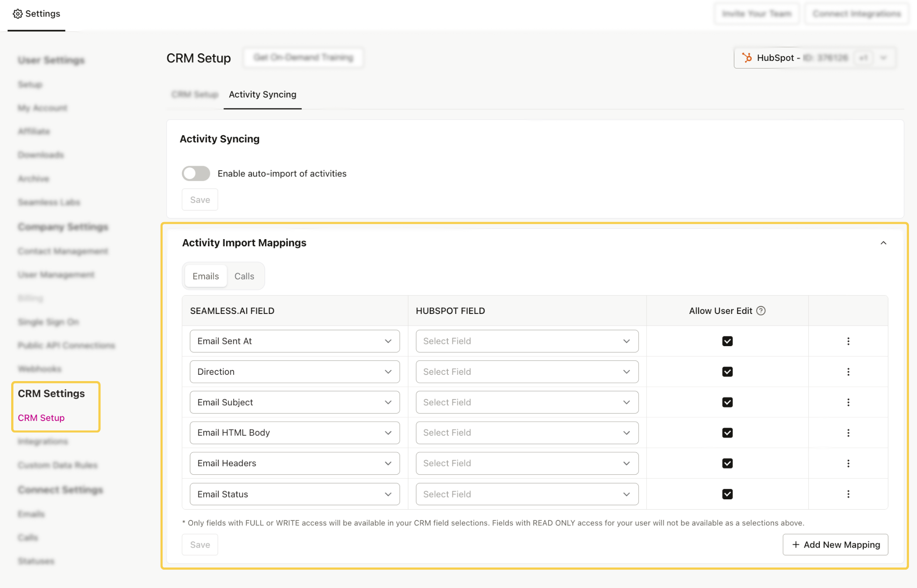Uncheck Allow User Edit for Email Headers
This screenshot has height=588, width=917.
727,464
